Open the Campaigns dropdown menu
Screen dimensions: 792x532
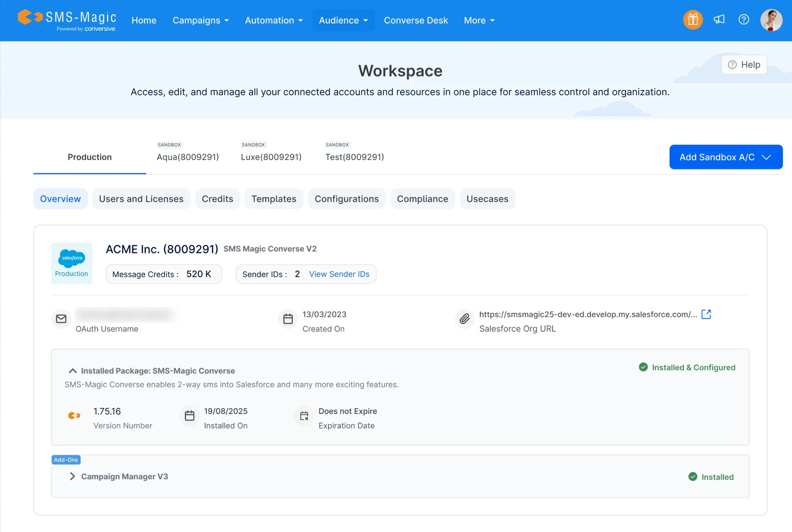201,20
